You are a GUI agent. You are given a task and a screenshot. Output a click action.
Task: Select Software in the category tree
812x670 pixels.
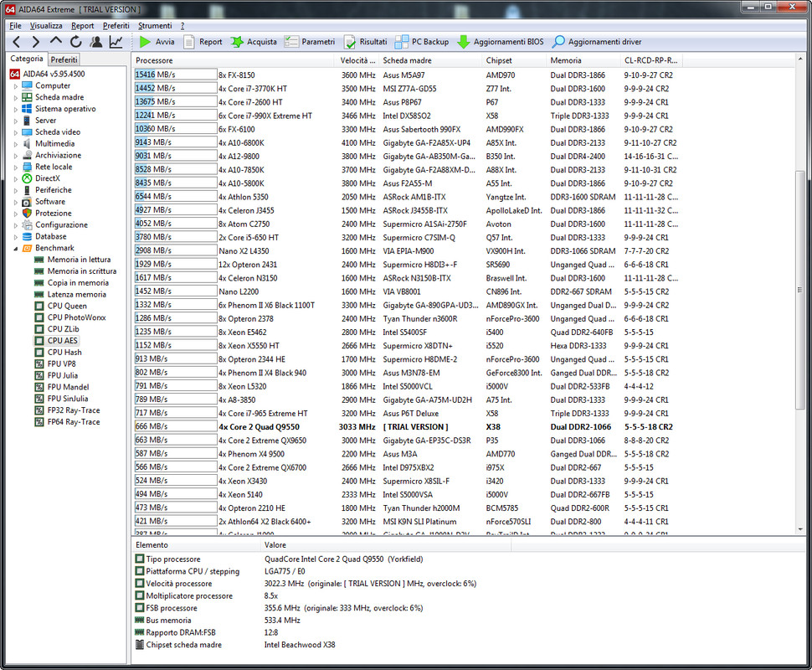click(50, 202)
